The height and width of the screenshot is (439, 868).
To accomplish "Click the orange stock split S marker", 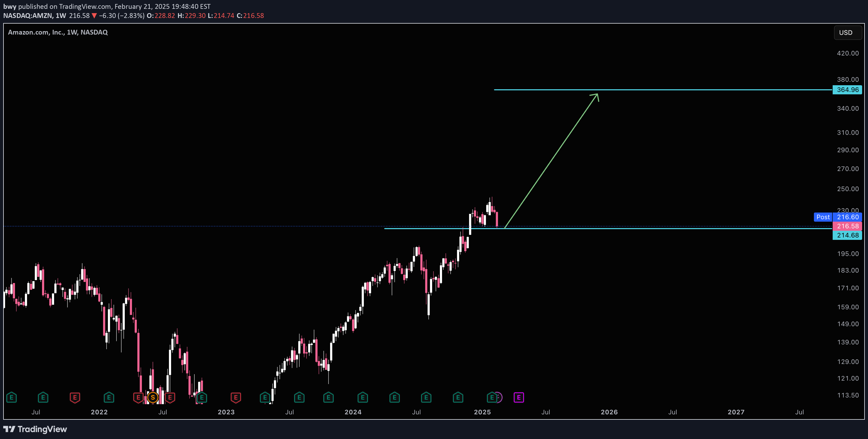I will pos(153,397).
